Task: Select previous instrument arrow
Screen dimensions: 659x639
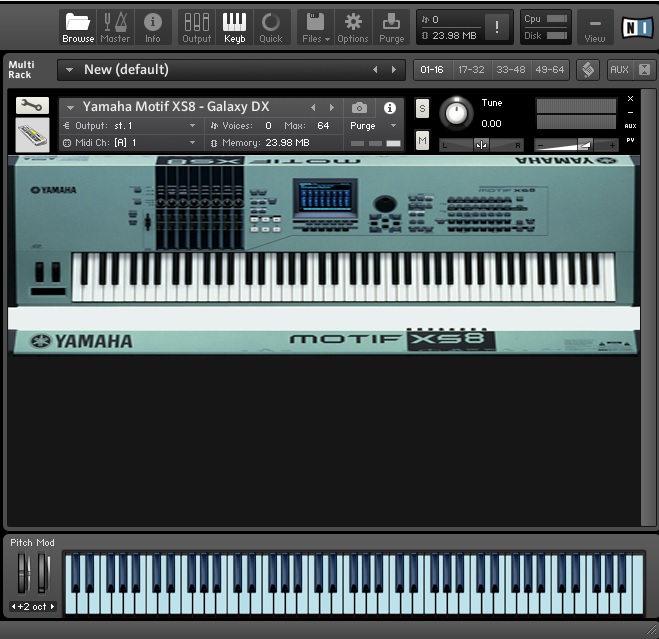Action: coord(313,108)
